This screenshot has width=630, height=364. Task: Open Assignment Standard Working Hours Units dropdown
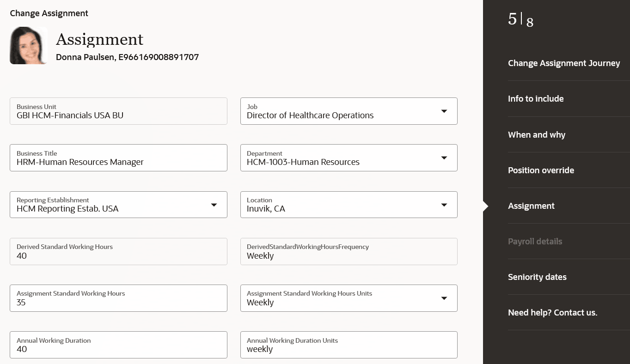click(444, 298)
